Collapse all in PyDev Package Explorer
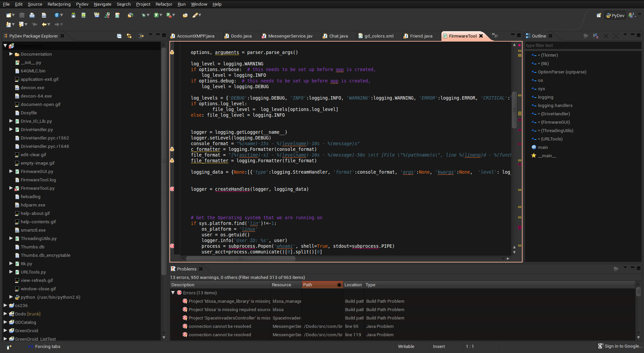This screenshot has height=353, width=644. [x=119, y=36]
